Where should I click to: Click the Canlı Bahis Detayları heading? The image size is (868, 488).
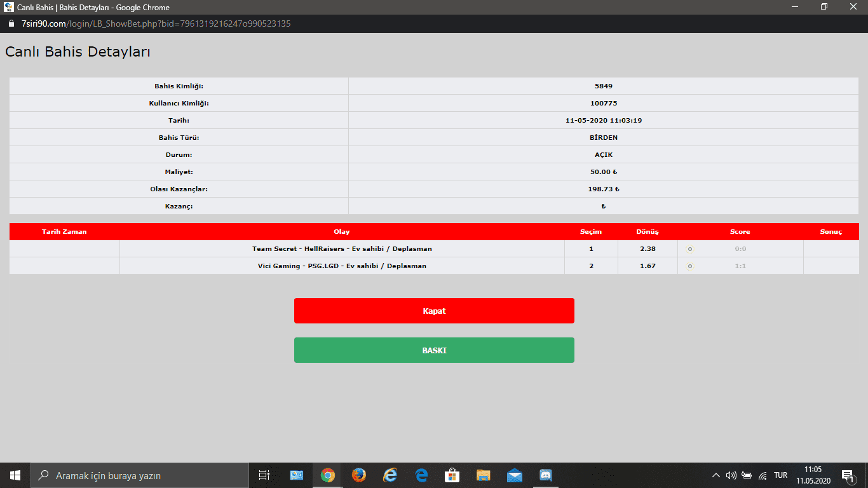(x=78, y=52)
